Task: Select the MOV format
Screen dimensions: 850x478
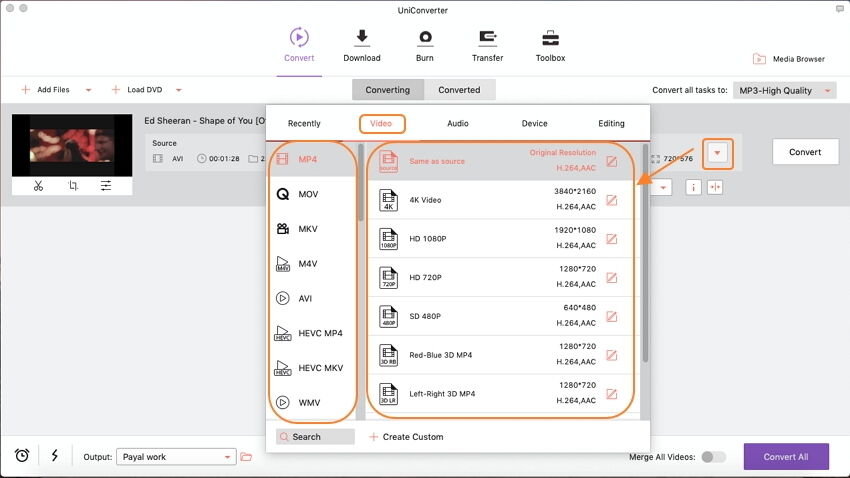Action: (x=312, y=194)
